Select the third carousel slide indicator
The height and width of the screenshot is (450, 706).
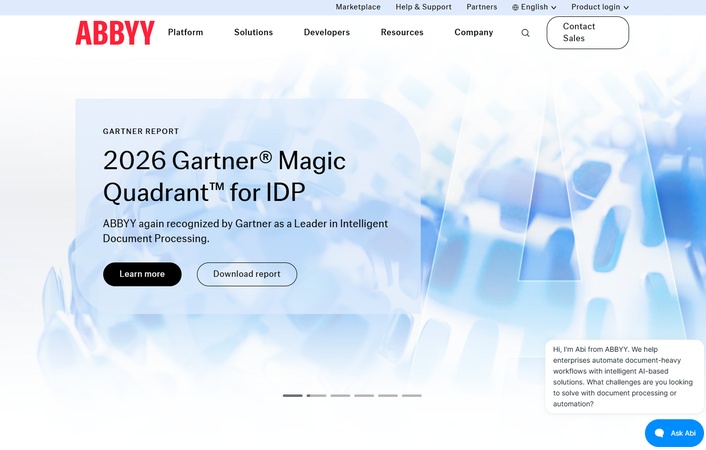pyautogui.click(x=340, y=395)
